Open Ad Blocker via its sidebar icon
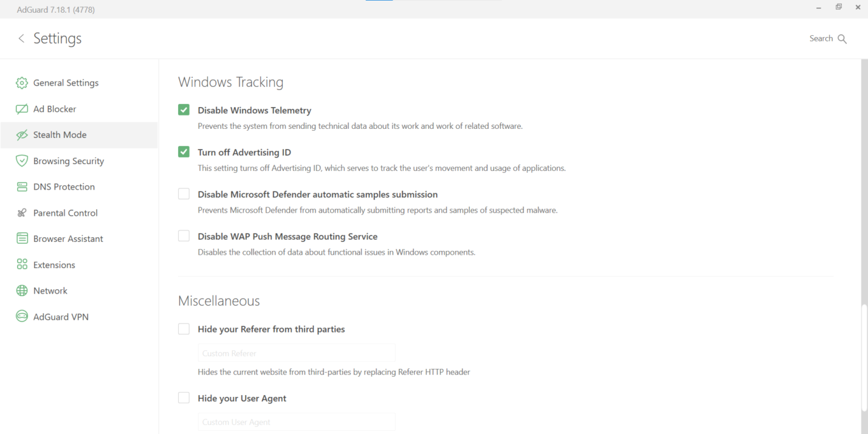Viewport: 868px width, 434px height. tap(21, 108)
